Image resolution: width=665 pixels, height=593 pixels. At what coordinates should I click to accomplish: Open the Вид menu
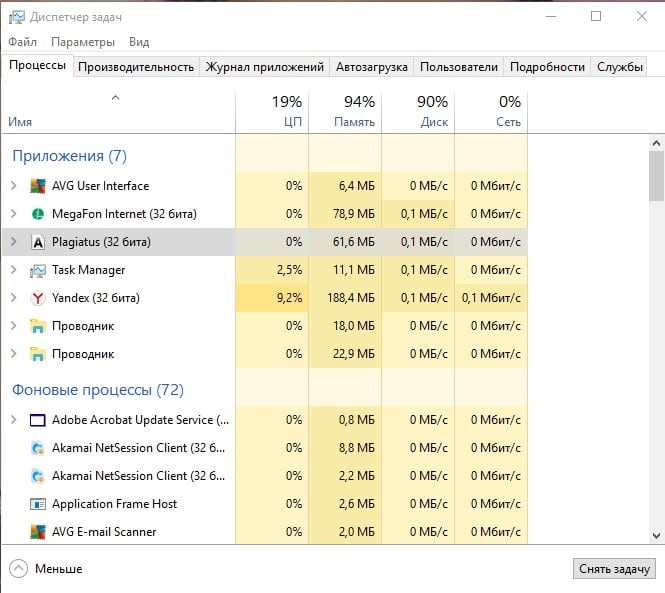(139, 42)
